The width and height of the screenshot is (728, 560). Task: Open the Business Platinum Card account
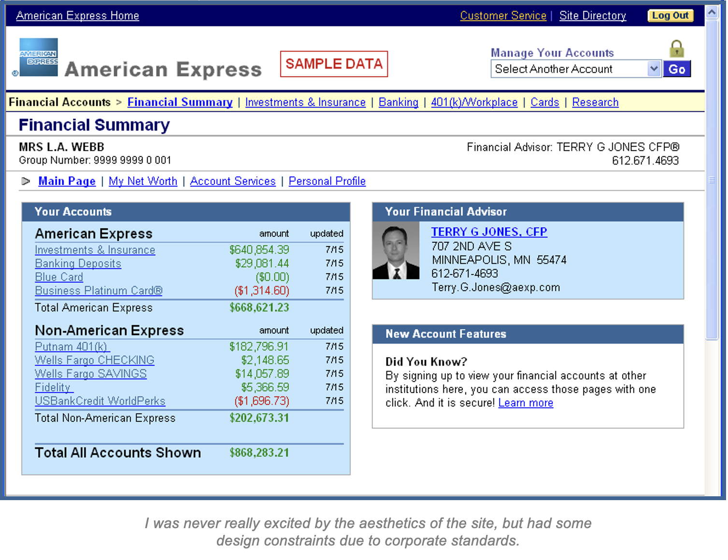pos(99,291)
